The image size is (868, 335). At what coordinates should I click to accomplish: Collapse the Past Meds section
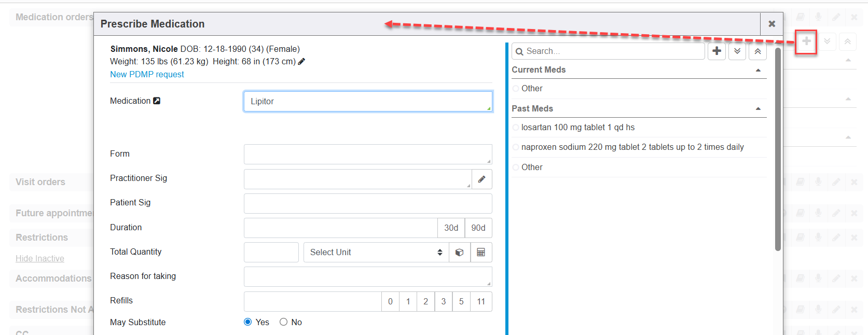[x=758, y=109]
